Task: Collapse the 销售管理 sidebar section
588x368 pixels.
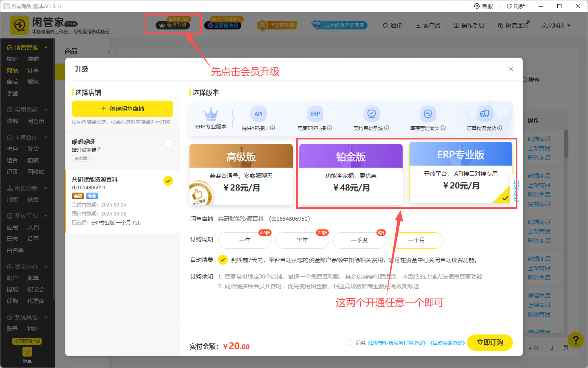Action: 45,47
